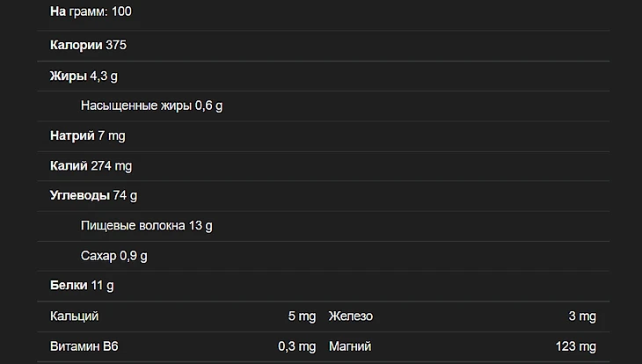Viewport: 642px width, 364px height.
Task: Select the Железо label
Action: click(351, 317)
